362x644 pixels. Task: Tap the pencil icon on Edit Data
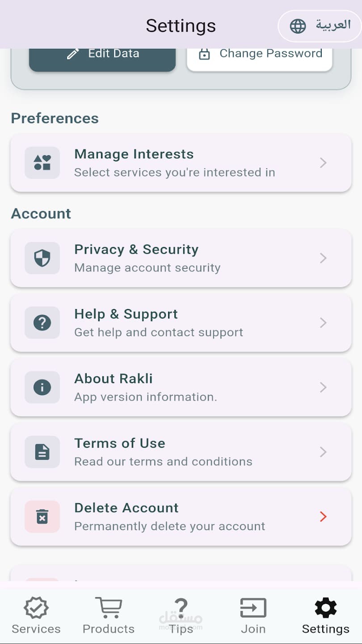click(x=72, y=54)
